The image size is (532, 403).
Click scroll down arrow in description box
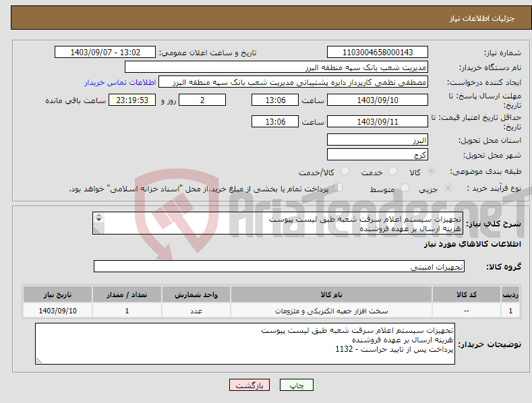click(98, 220)
